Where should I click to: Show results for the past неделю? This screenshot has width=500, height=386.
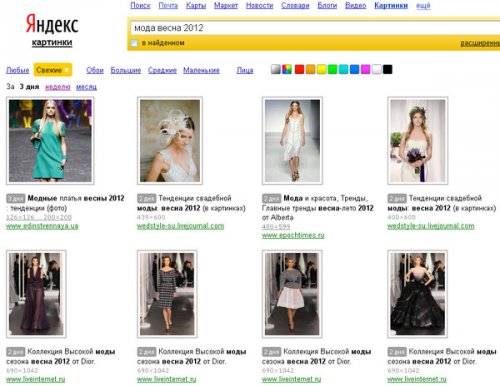point(58,87)
